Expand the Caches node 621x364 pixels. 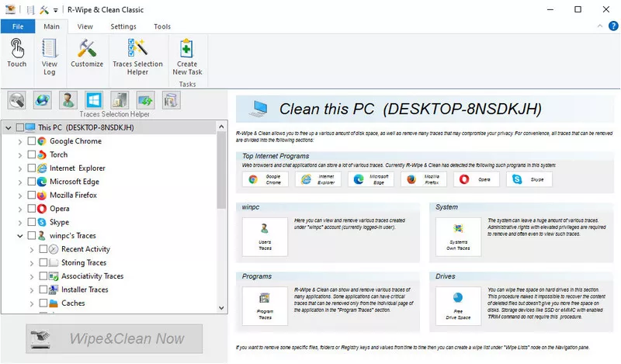32,303
